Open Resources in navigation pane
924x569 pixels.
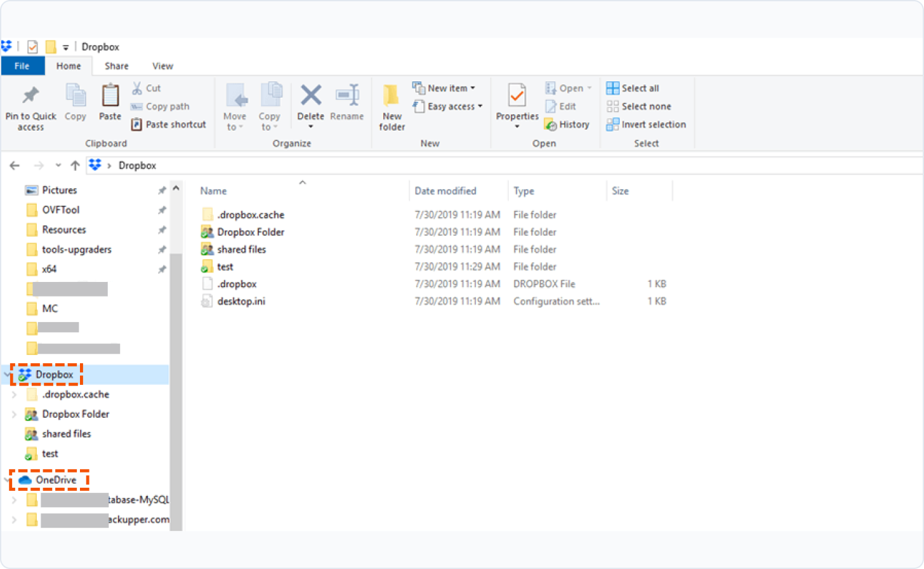click(63, 229)
